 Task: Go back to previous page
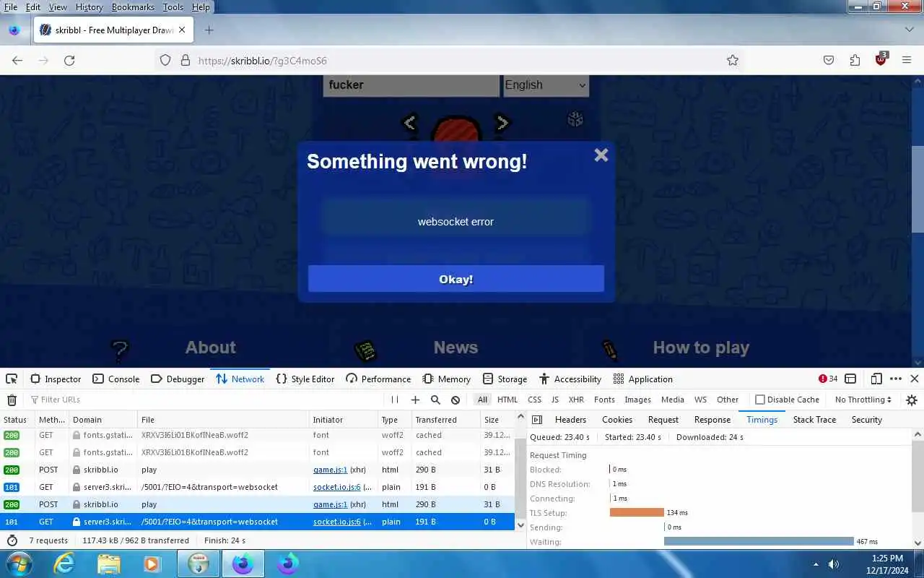pyautogui.click(x=17, y=61)
